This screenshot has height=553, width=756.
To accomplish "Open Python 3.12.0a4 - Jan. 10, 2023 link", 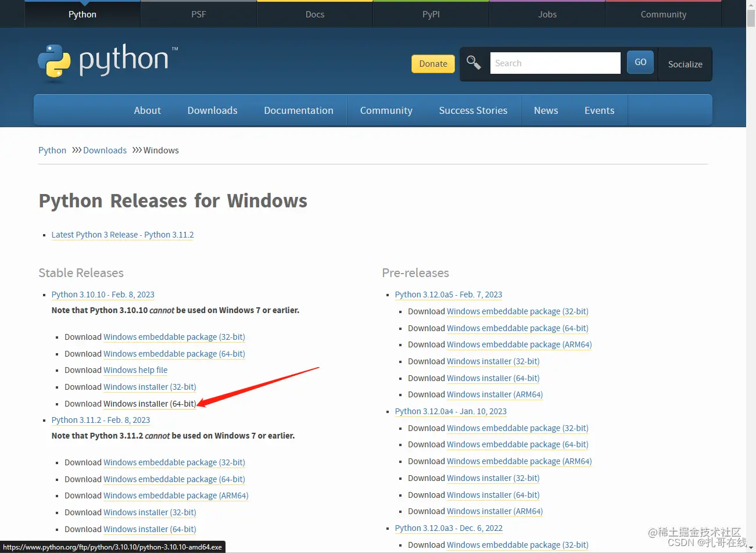I will click(451, 411).
